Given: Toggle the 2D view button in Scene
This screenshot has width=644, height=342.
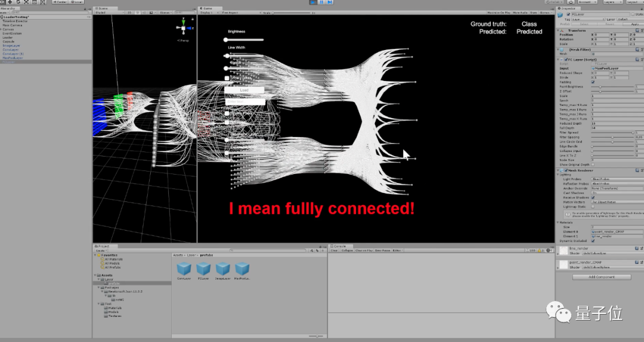Looking at the screenshot, I should [x=129, y=13].
